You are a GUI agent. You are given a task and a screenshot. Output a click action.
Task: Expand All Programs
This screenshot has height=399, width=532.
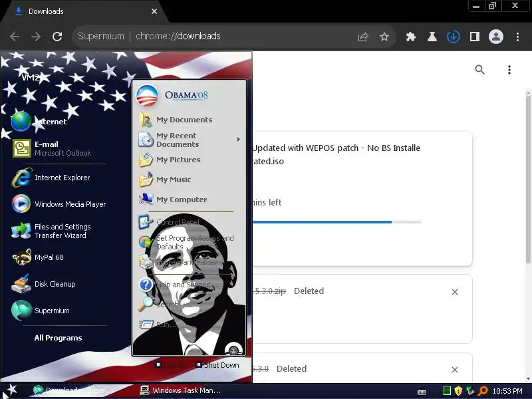coord(58,338)
